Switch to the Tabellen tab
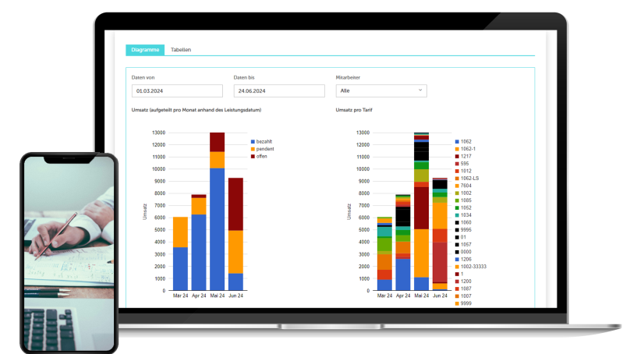Image resolution: width=644 pixels, height=354 pixels. tap(181, 50)
